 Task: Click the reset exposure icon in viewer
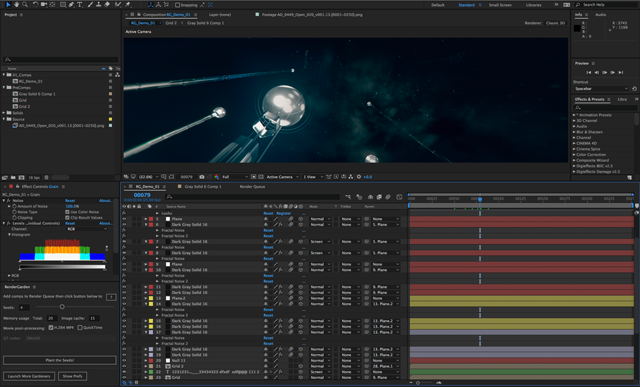tap(359, 177)
